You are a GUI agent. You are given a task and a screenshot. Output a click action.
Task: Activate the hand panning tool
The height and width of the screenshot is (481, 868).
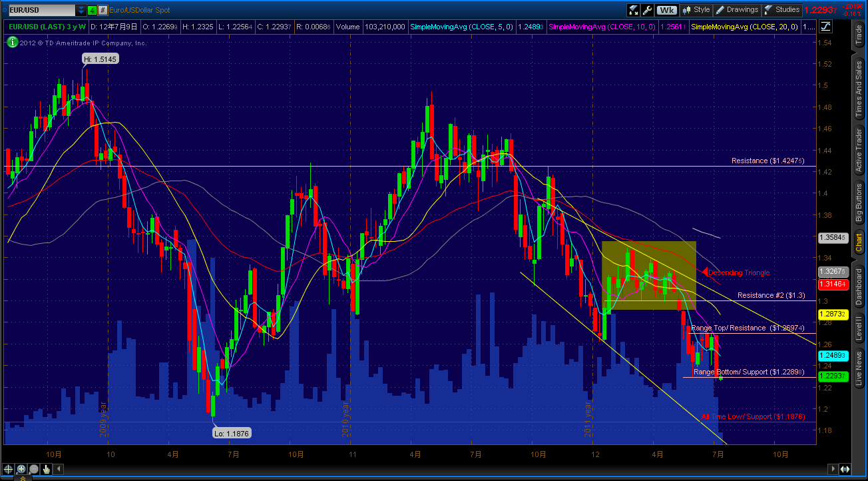coord(45,469)
